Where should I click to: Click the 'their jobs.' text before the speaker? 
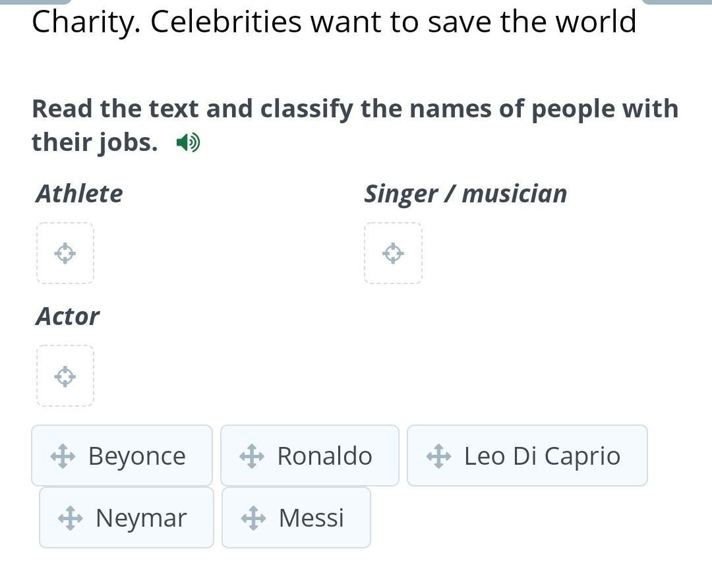[x=95, y=142]
